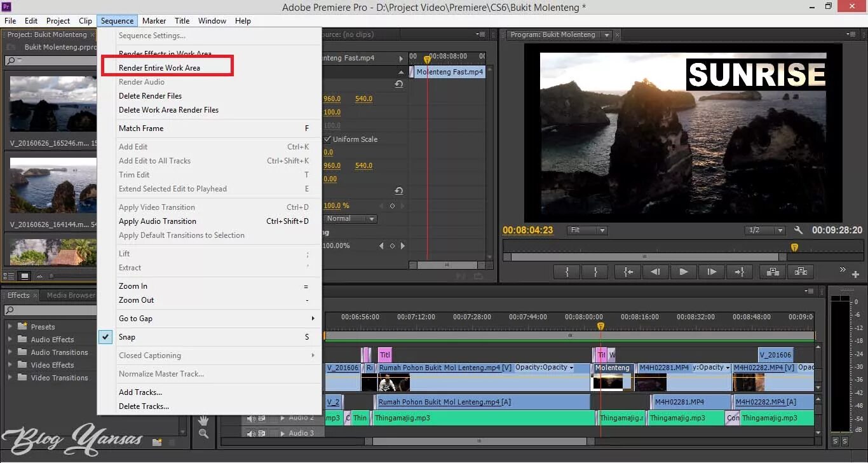Go to previous keyframe on 100.00% row
This screenshot has width=868, height=463.
(381, 245)
